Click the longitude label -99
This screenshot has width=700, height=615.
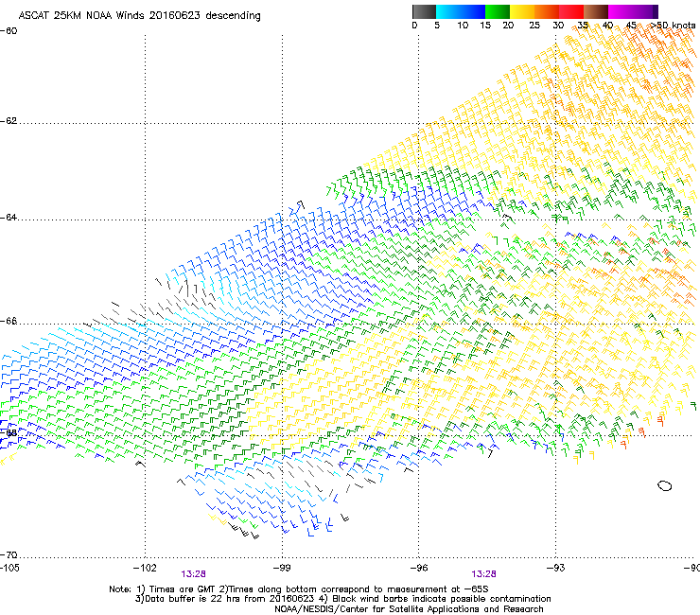pos(282,568)
